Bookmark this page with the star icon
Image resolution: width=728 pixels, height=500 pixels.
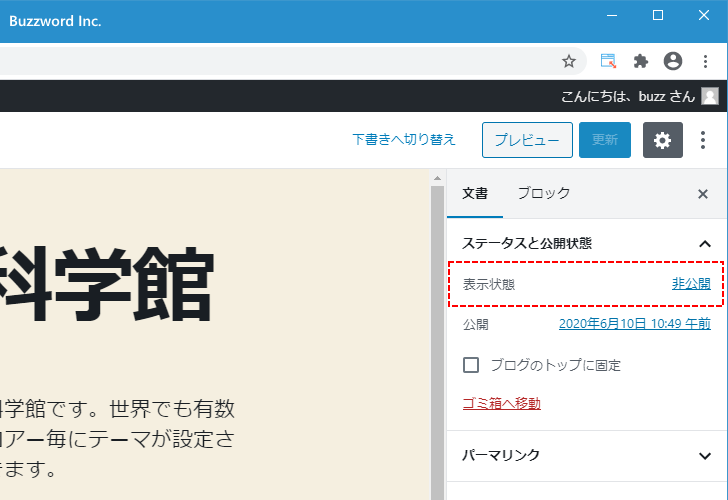[569, 61]
